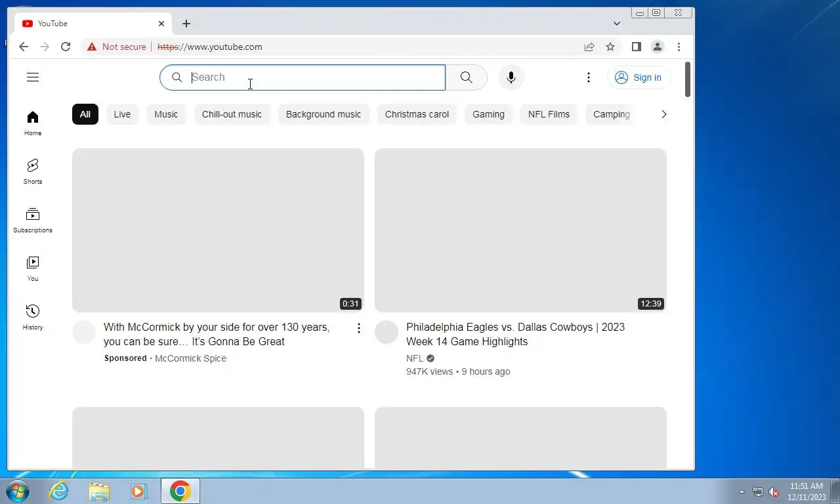Select the Gaming filter chip
The height and width of the screenshot is (504, 840).
click(488, 114)
